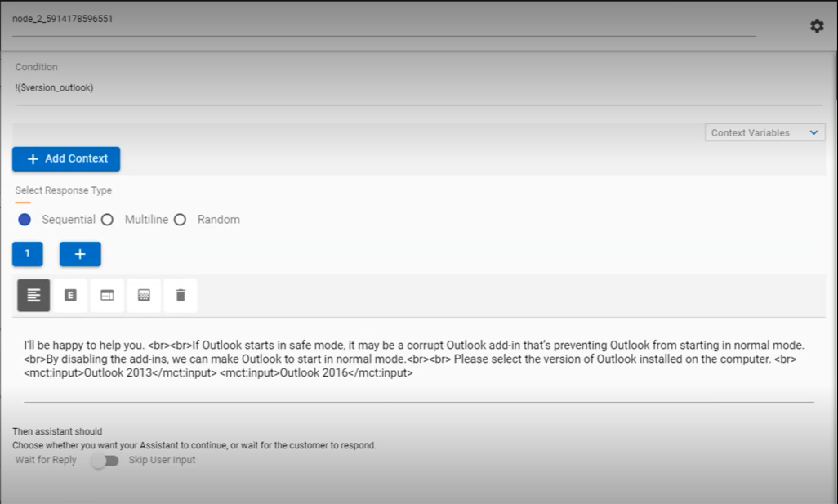Click the Wait for Reply label
Viewport: 838px width, 504px height.
click(x=45, y=460)
